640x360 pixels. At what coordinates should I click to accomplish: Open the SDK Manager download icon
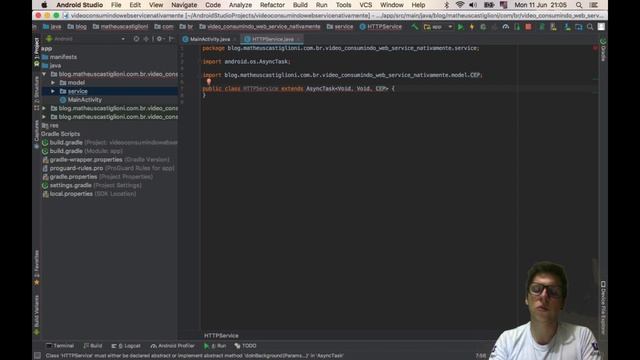pos(567,27)
